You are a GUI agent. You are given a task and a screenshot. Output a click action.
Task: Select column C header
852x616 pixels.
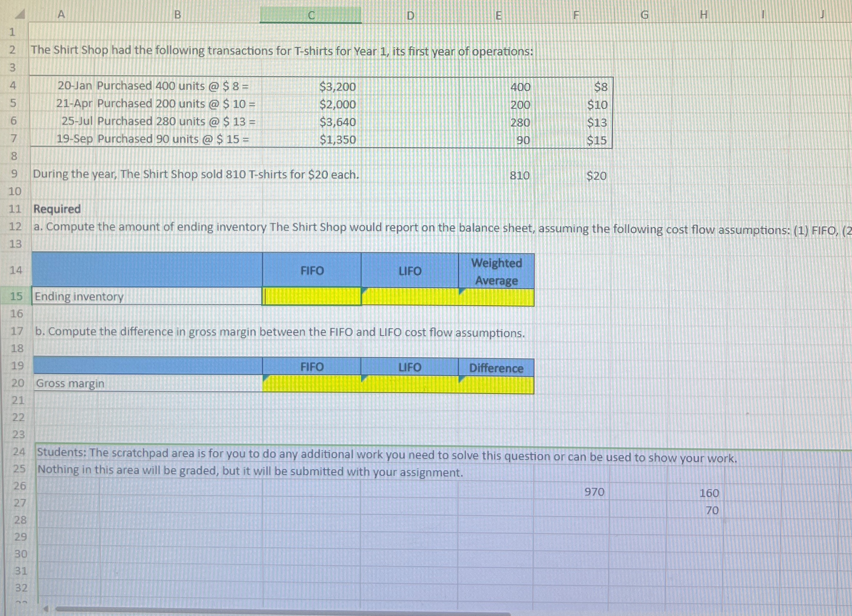point(311,15)
